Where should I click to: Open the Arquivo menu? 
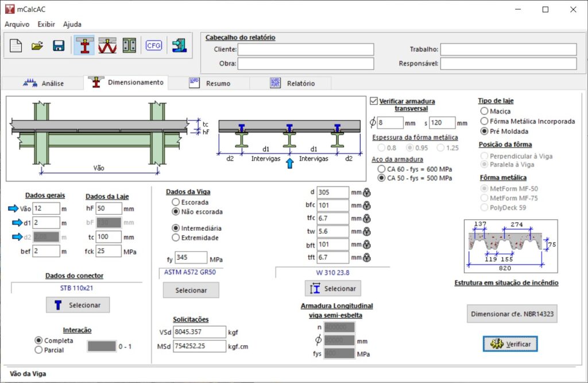17,24
